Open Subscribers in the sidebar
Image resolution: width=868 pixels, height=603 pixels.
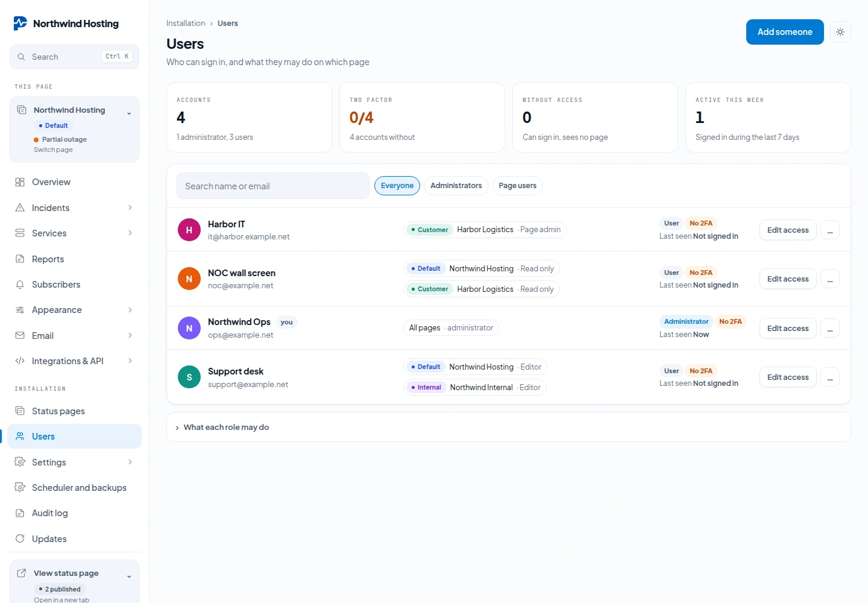(75, 284)
